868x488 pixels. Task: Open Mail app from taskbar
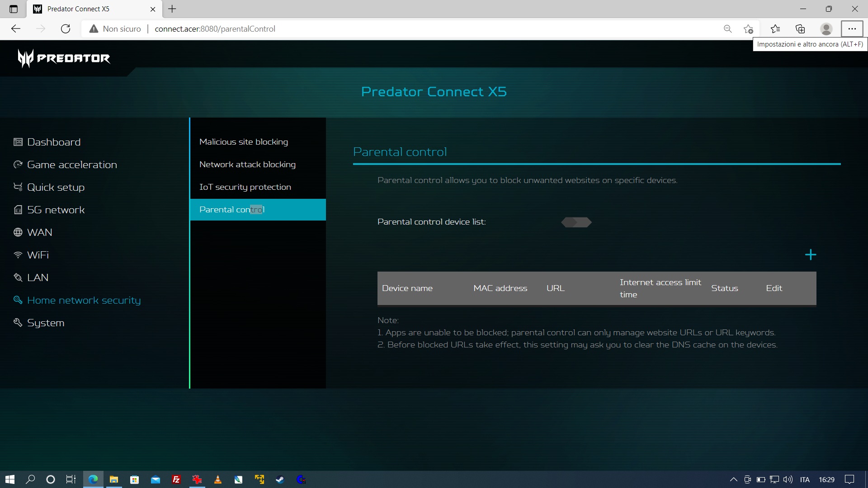tap(155, 479)
